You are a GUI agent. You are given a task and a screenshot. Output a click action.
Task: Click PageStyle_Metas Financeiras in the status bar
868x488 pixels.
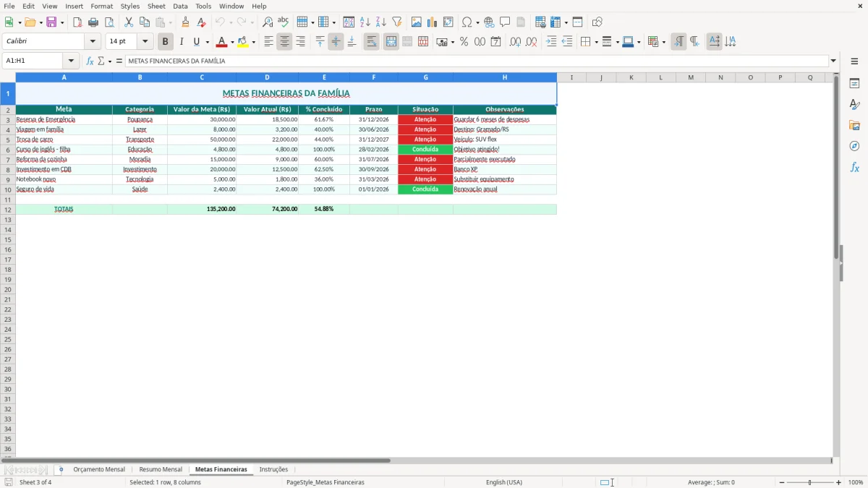(325, 482)
